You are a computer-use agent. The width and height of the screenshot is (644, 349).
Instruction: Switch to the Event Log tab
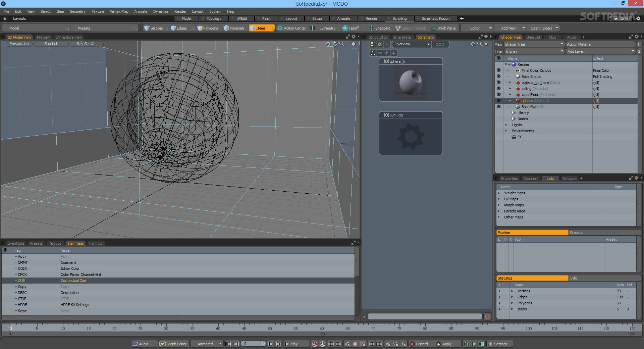pyautogui.click(x=16, y=243)
